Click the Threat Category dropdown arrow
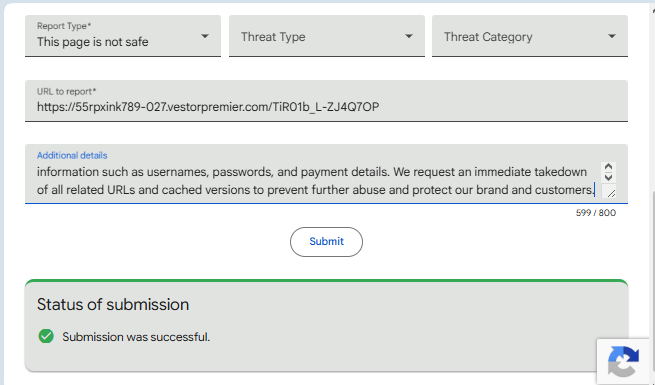Image resolution: width=655 pixels, height=385 pixels. pos(612,36)
